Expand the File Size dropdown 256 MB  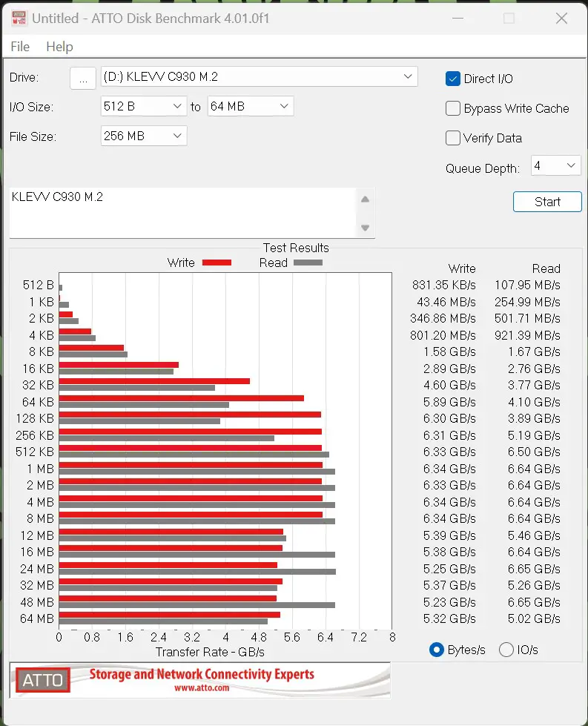pyautogui.click(x=144, y=136)
